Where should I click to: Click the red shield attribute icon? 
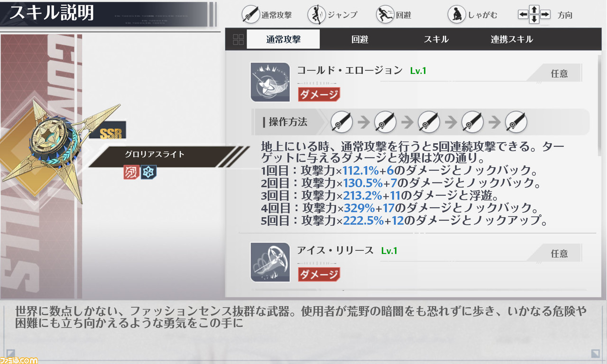(131, 172)
